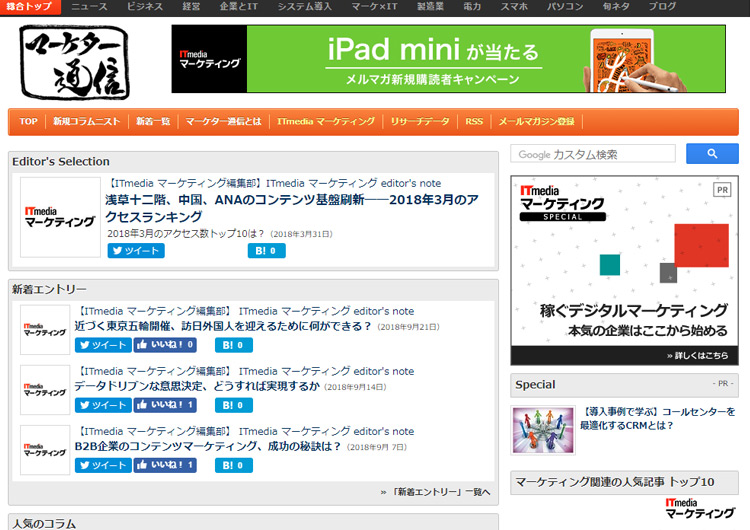The width and height of the screenshot is (750, 530).
Task: Open the ITmedia thumbnail in Editor's Selection
Action: (60, 217)
